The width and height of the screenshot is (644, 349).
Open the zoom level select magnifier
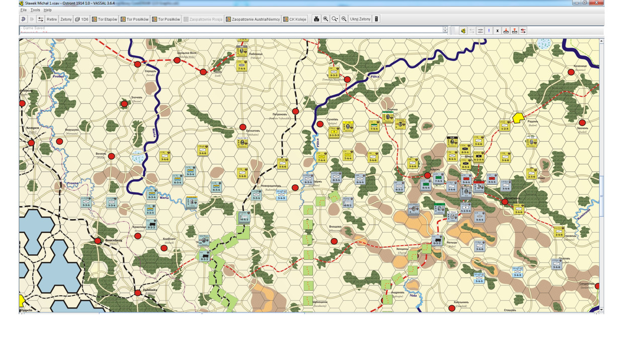click(335, 19)
